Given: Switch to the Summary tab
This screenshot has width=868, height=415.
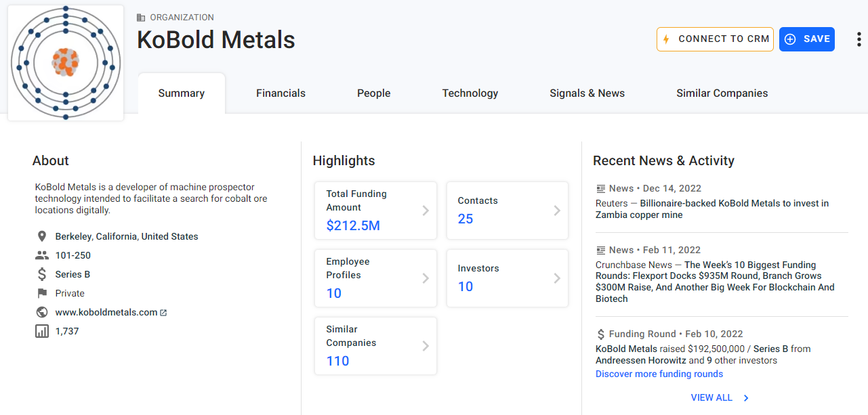Looking at the screenshot, I should (182, 93).
